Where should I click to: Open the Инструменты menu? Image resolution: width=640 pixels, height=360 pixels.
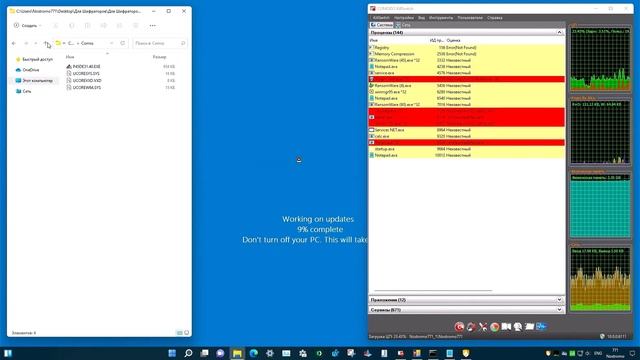(x=441, y=18)
